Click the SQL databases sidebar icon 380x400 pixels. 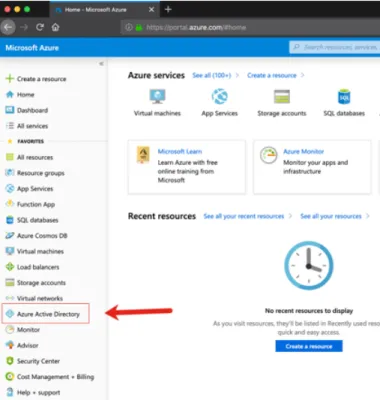[x=10, y=220]
